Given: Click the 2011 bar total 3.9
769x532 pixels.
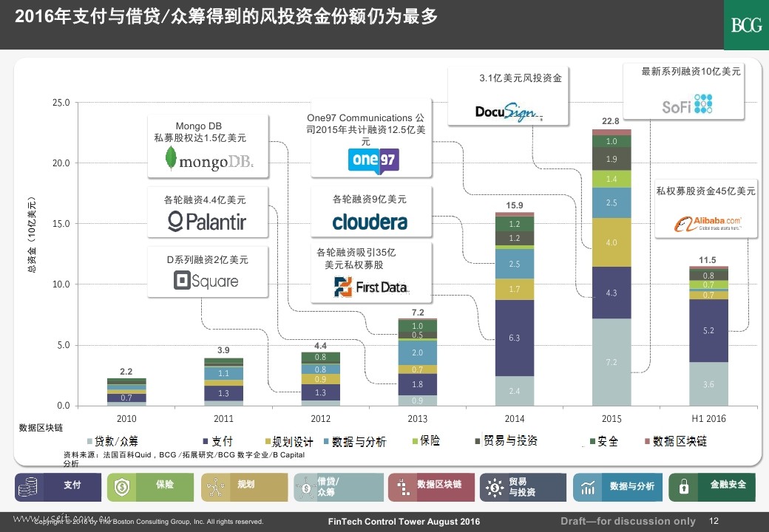Looking at the screenshot, I should coord(223,349).
